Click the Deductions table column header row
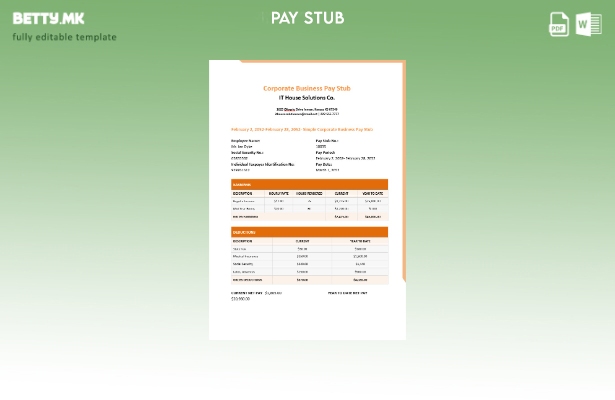Viewport: 615px width, 400px height. [x=309, y=241]
